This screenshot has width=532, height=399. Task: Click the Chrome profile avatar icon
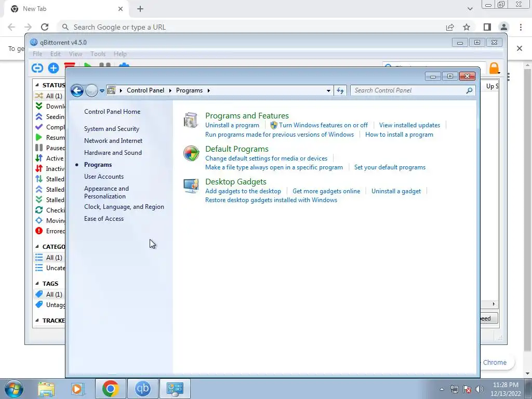(504, 27)
